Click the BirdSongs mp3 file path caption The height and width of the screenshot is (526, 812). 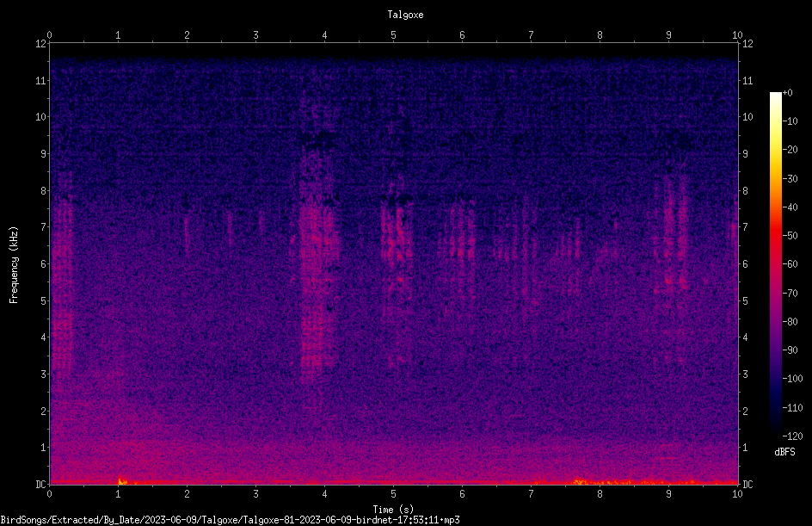point(230,520)
